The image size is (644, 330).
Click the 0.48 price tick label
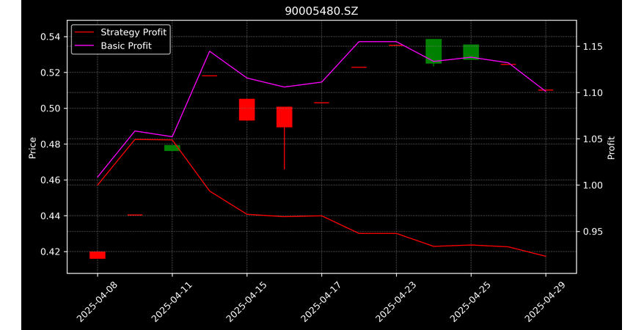[x=50, y=144]
